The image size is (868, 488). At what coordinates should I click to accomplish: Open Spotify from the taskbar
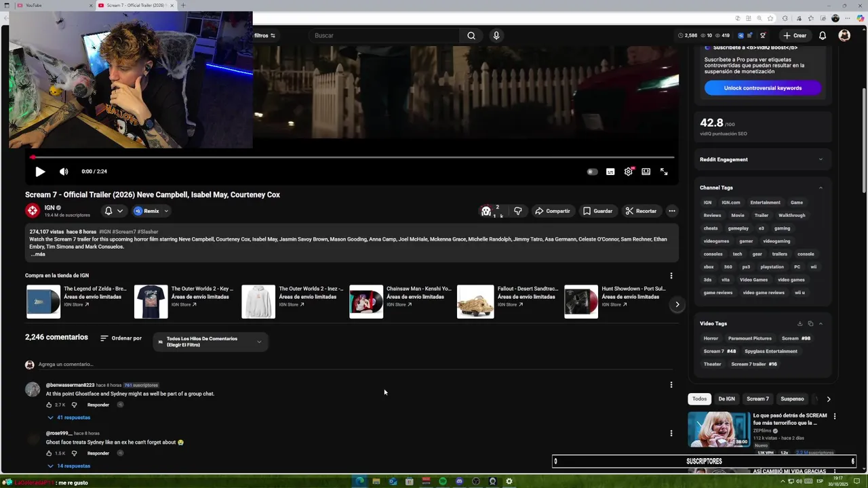[x=443, y=481]
